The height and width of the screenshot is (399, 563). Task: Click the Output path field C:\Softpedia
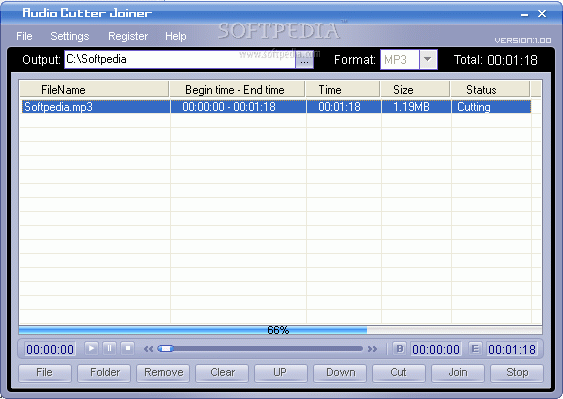[180, 59]
